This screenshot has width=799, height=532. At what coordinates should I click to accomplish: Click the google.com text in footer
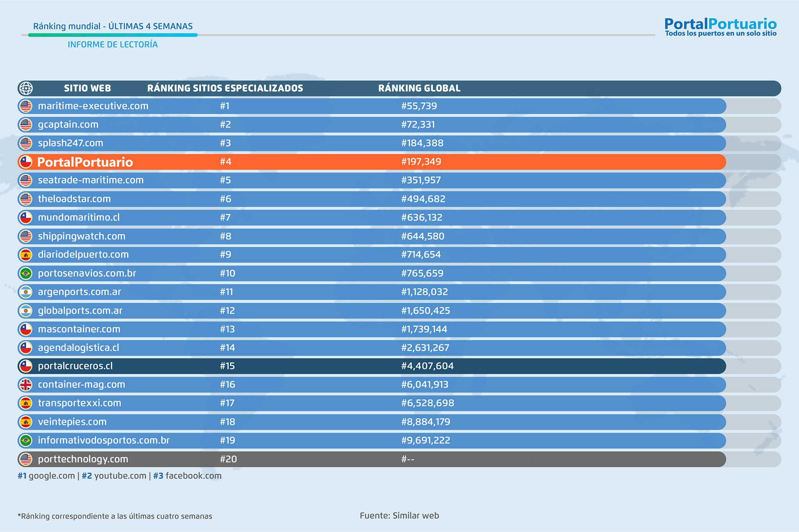(51, 476)
